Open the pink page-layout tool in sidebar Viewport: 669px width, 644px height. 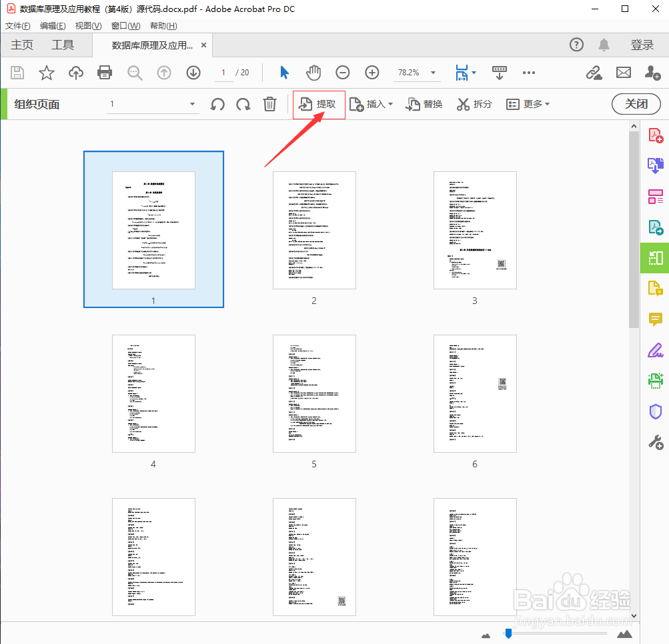656,196
